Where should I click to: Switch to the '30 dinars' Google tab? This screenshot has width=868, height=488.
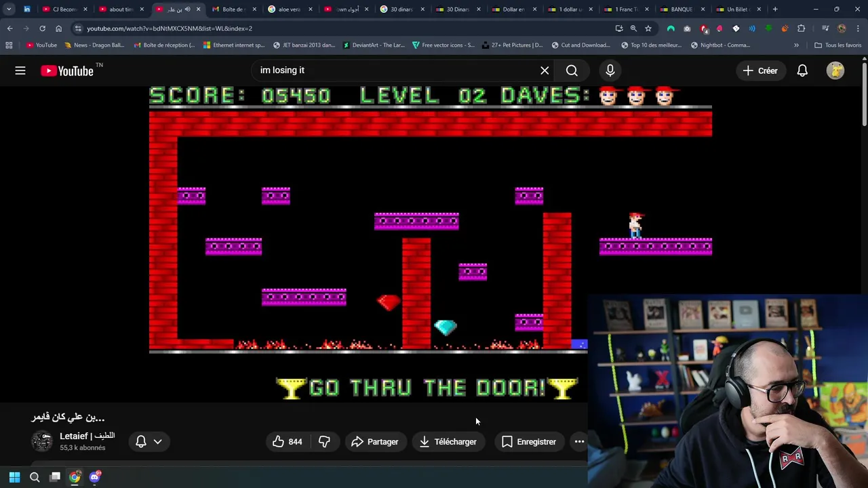point(401,9)
